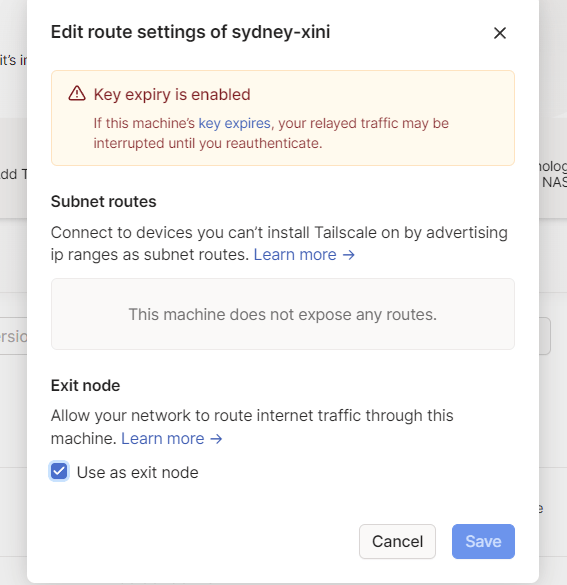Click the arrow icon after Exit node Learn more
The image size is (567, 585).
[x=216, y=439]
